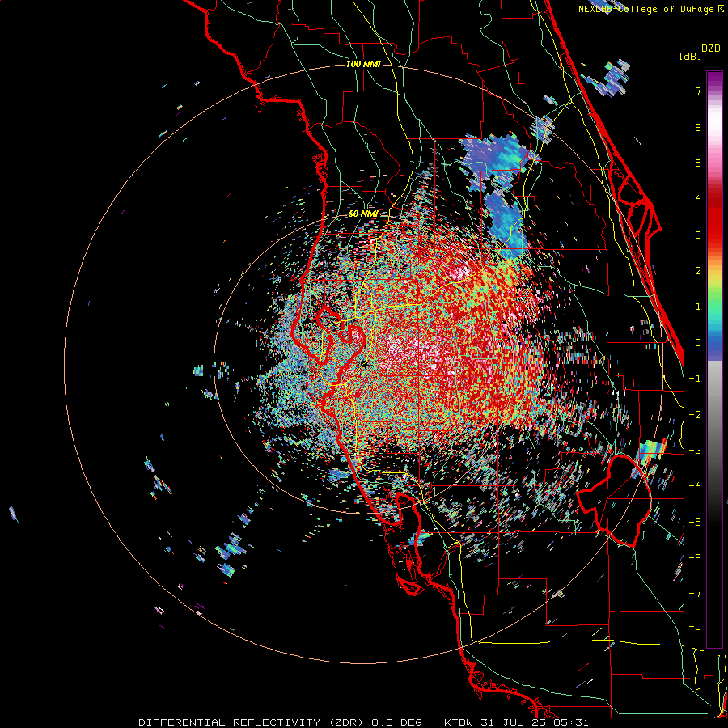
Task: Click the TH threshold label on scale
Action: coord(695,630)
